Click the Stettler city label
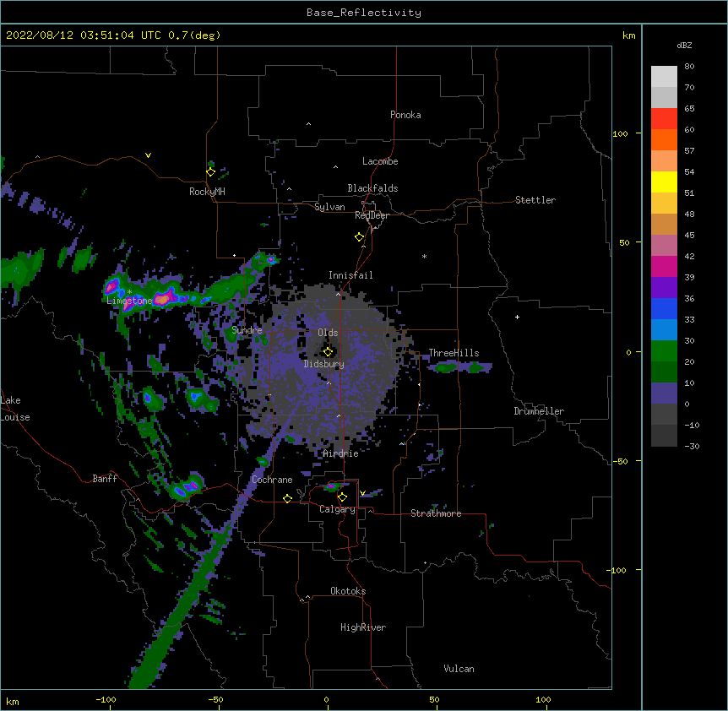The image size is (728, 711). pyautogui.click(x=535, y=200)
